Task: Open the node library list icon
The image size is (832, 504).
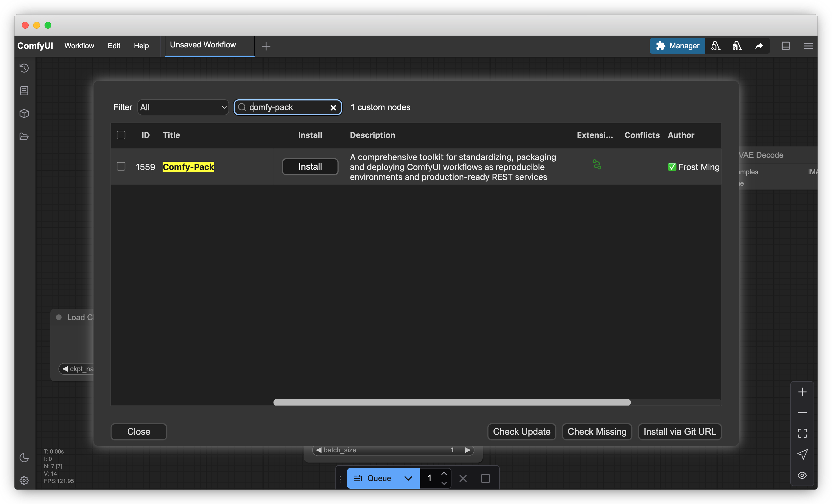Action: (x=24, y=91)
